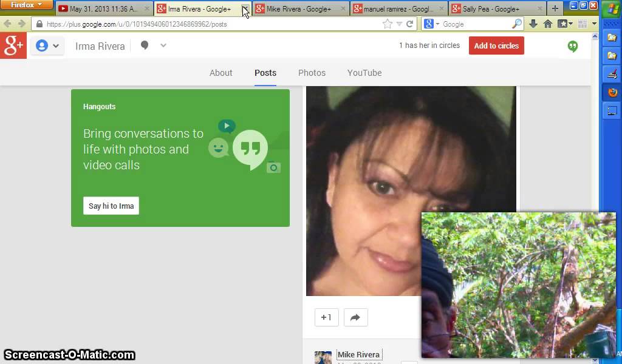Reload the page with refresh icon
The image size is (622, 364).
(410, 24)
